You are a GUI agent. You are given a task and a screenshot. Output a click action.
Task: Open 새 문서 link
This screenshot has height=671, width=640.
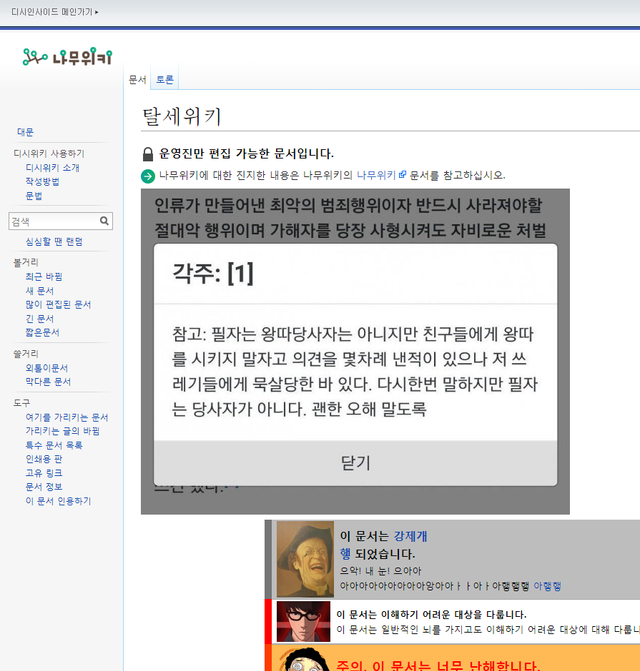(x=39, y=291)
